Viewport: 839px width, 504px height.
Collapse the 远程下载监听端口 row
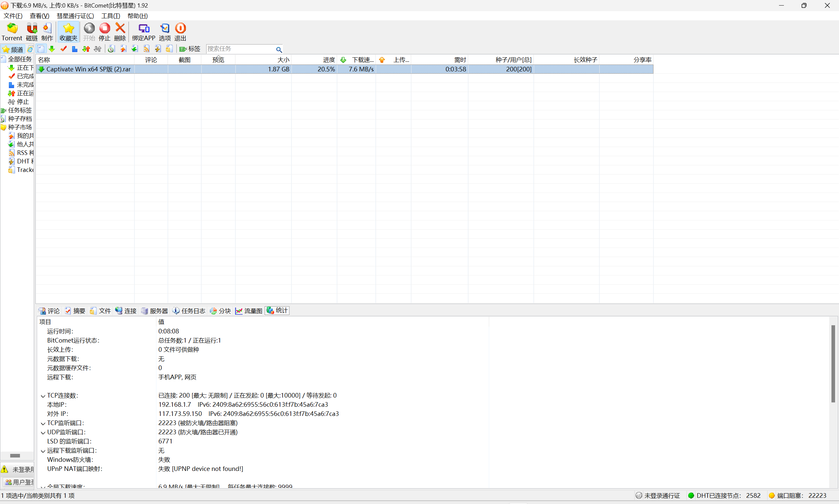pos(43,451)
